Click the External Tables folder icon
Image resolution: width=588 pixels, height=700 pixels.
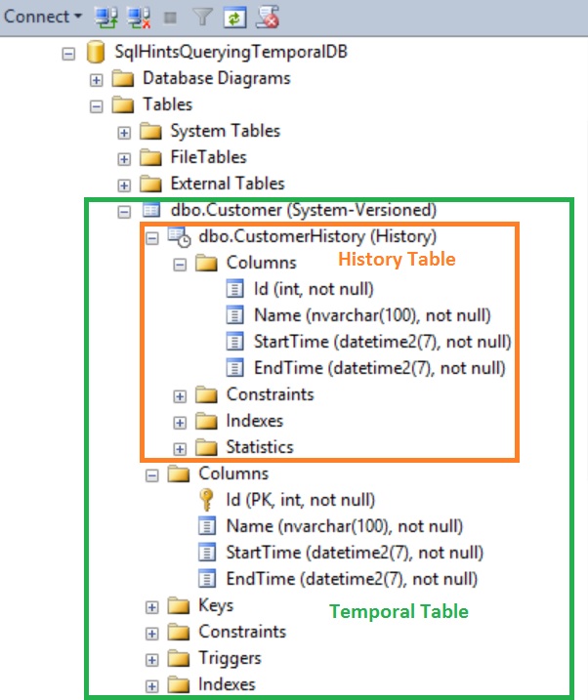(x=150, y=184)
